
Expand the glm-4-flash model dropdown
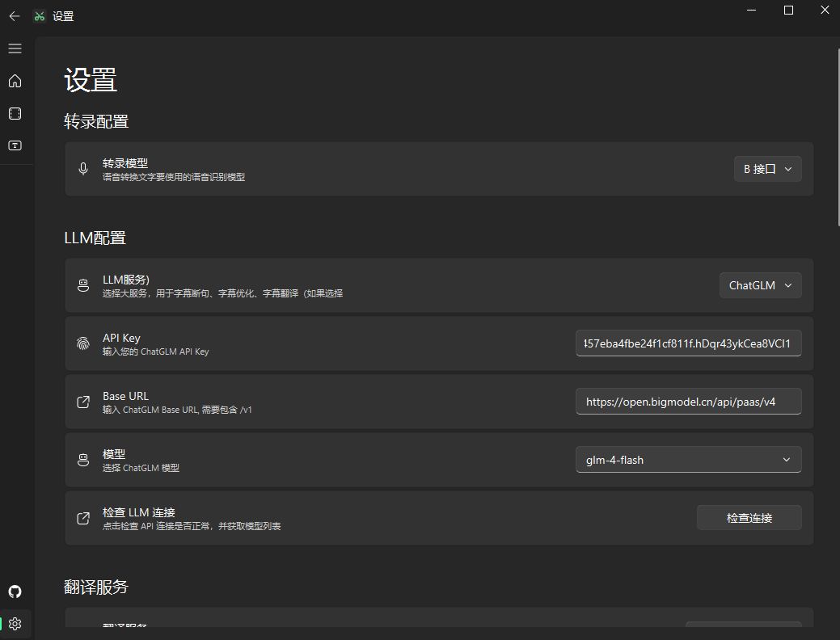point(688,459)
